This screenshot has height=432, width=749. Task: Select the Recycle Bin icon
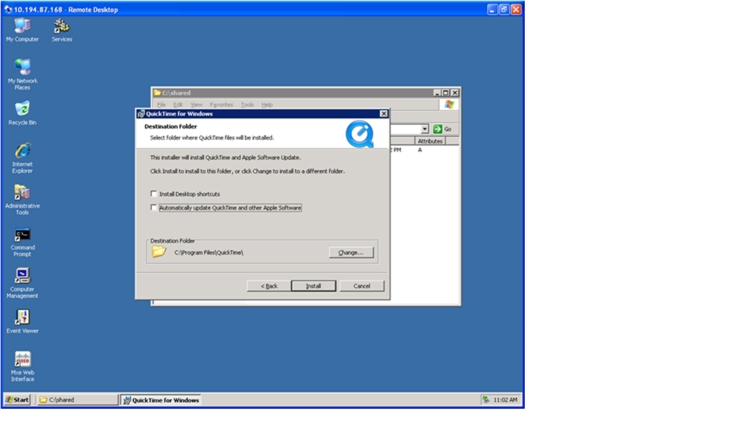[x=22, y=113]
